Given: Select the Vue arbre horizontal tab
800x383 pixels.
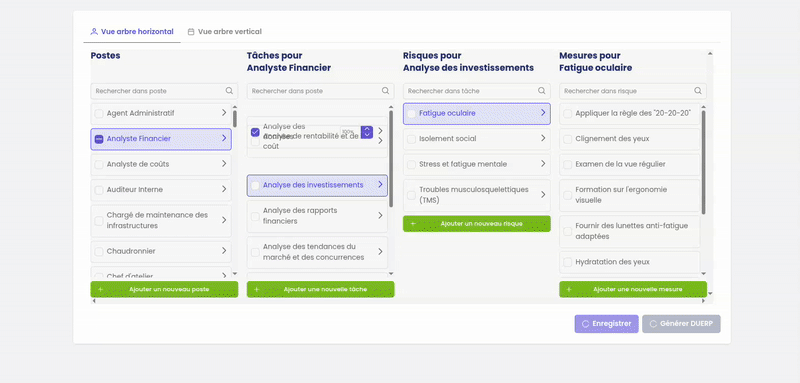Looking at the screenshot, I should tap(132, 32).
